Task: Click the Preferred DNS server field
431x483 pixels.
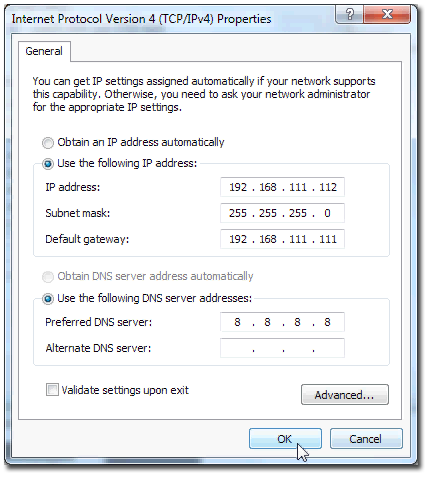Action: pos(282,322)
